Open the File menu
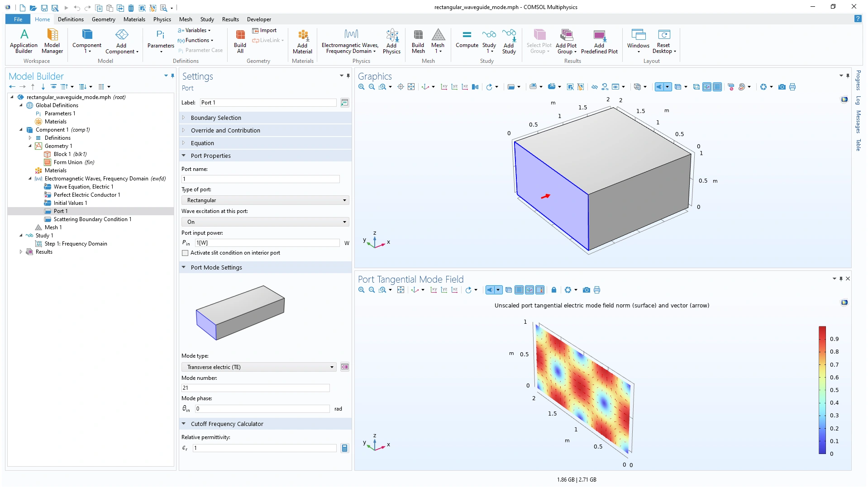Viewport: 868px width, 487px height. pos(18,19)
